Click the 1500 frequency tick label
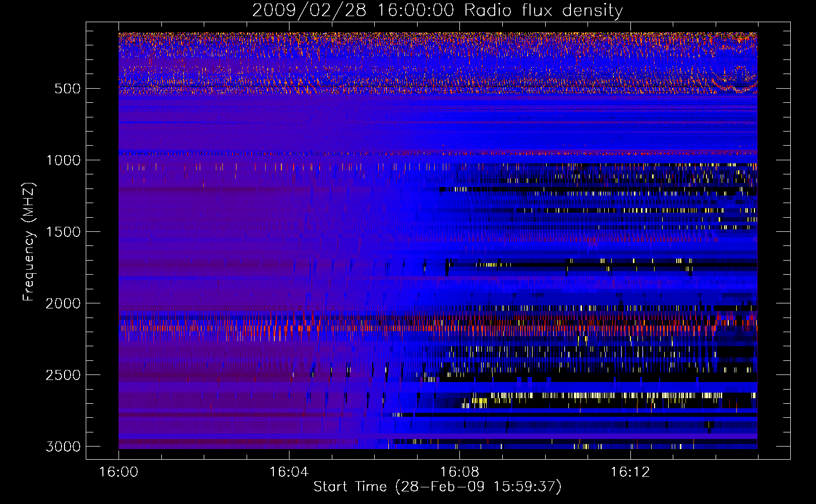This screenshot has height=504, width=816. click(63, 232)
